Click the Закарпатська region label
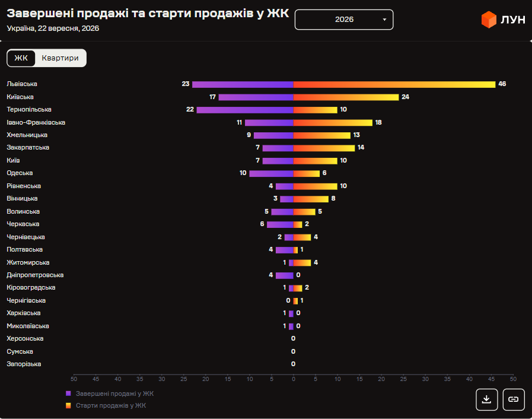Image resolution: width=532 pixels, height=419 pixels. 28,147
